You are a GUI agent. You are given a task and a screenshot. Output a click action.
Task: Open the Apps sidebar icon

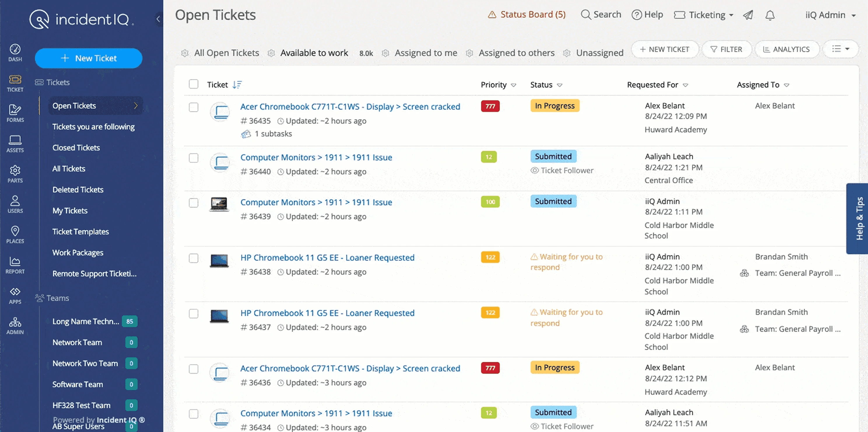15,296
